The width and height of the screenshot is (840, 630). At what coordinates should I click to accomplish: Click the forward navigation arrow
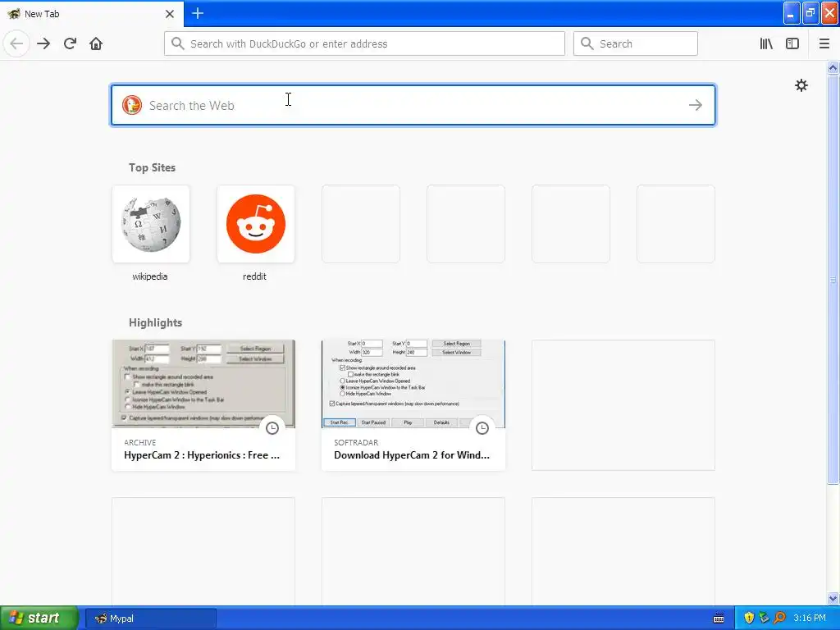(x=43, y=43)
